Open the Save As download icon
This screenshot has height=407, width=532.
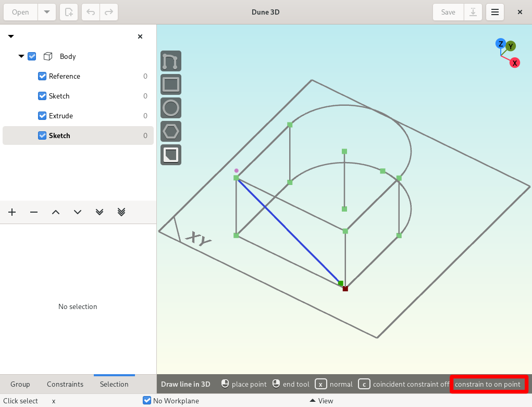coord(473,12)
